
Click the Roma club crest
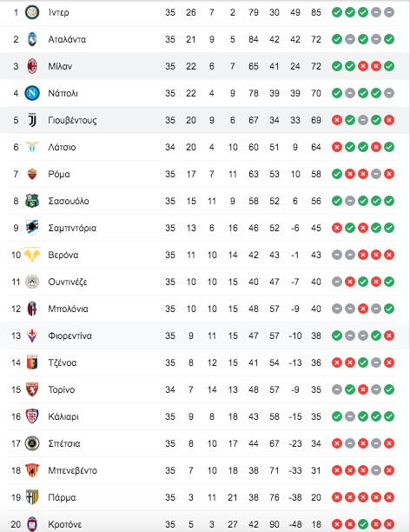[x=32, y=174]
